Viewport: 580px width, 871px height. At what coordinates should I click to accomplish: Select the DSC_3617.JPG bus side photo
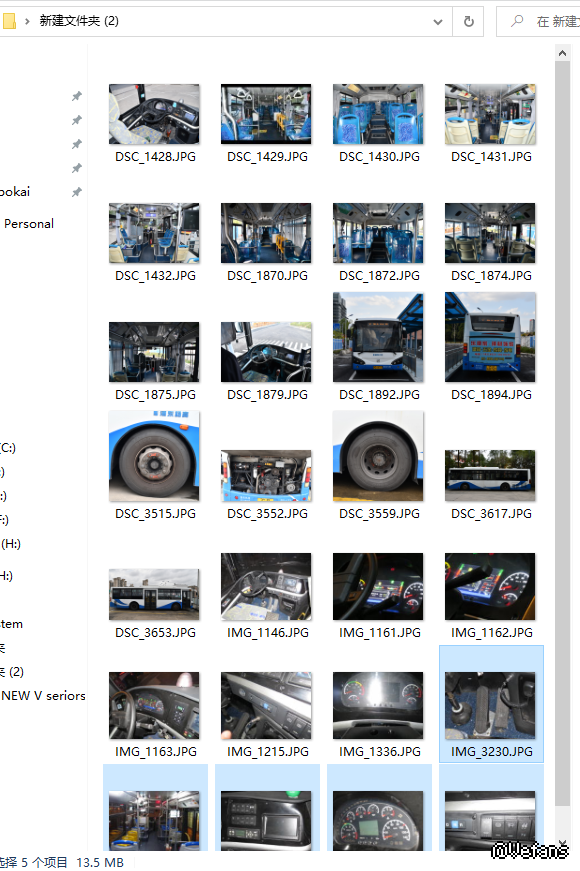point(490,475)
